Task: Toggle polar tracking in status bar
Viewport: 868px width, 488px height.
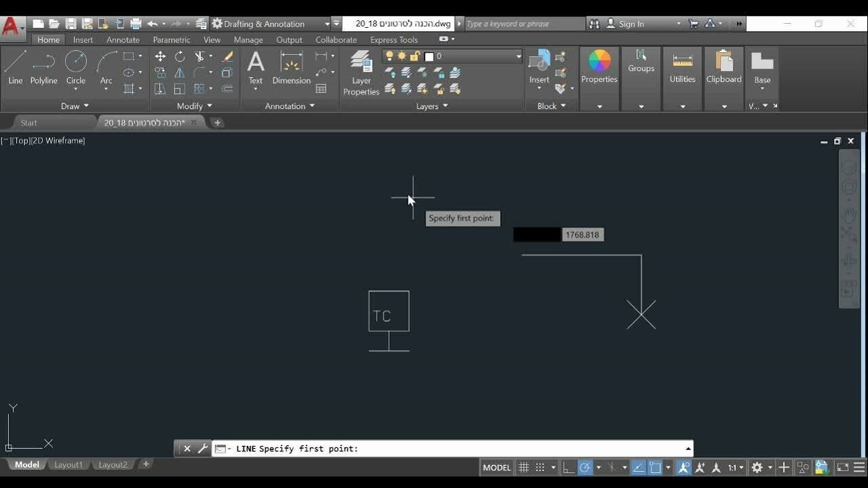Action: [585, 468]
